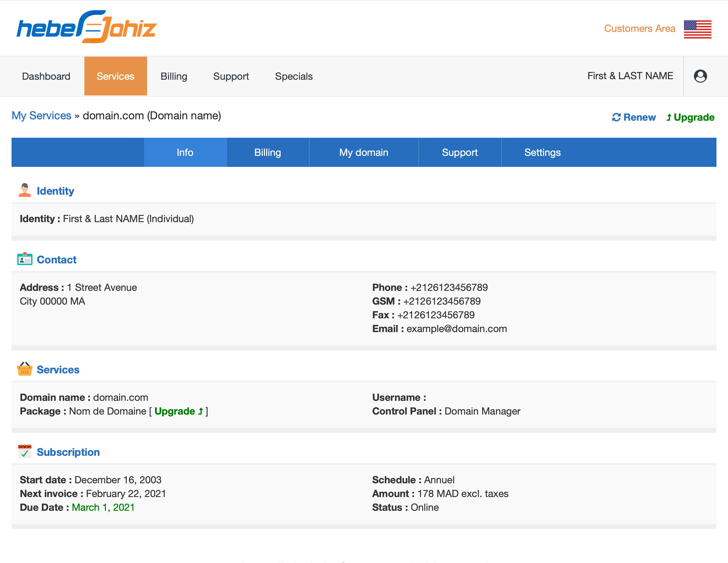
Task: Open the Dashboard menu item
Action: (x=46, y=76)
